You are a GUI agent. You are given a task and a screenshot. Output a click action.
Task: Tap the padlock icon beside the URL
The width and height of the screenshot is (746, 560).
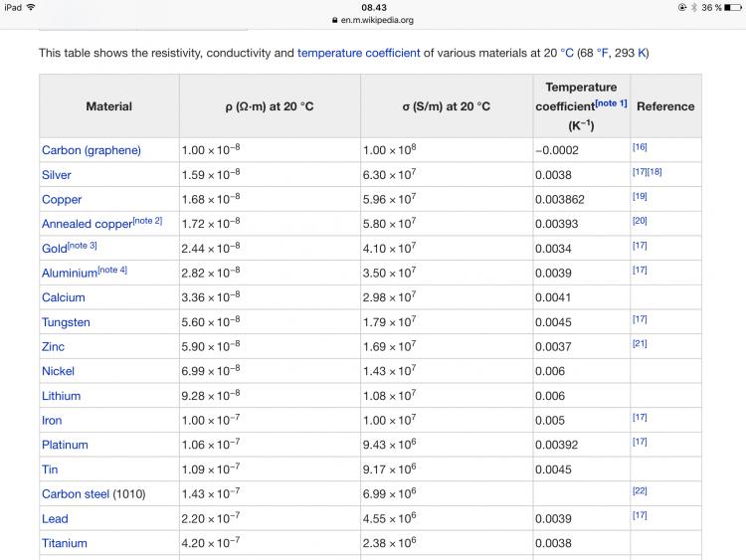pyautogui.click(x=334, y=20)
